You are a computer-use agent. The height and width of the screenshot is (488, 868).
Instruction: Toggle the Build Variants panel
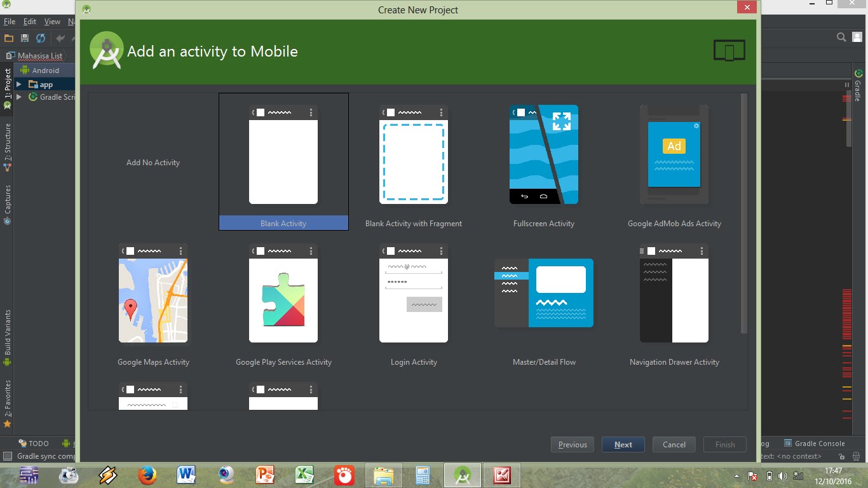coord(8,330)
